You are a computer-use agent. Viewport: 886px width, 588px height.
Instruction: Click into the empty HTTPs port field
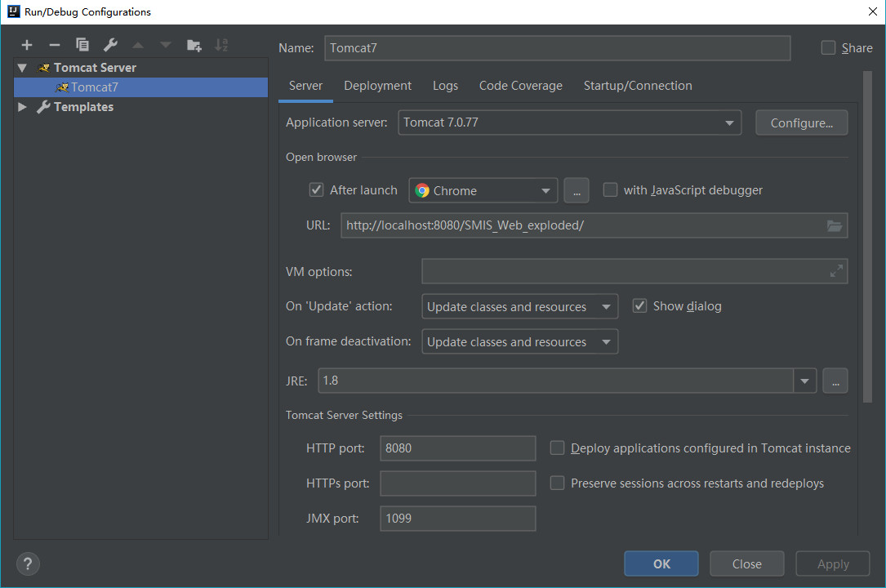pos(457,483)
